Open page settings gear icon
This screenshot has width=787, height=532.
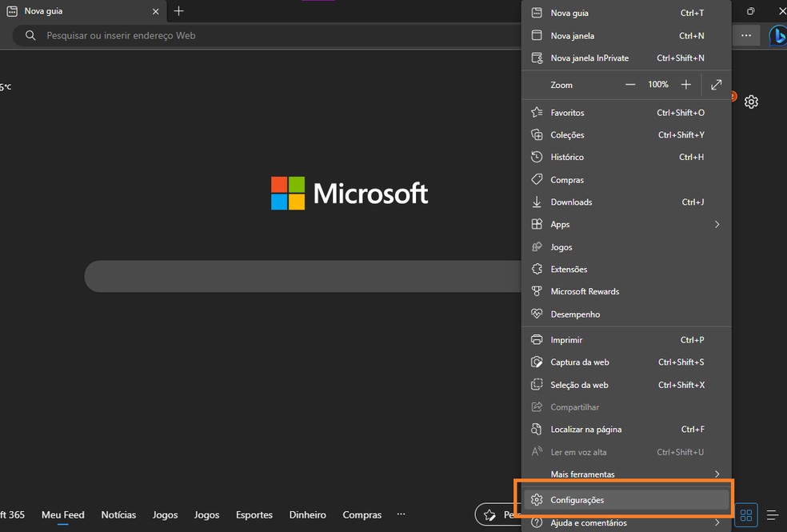751,102
